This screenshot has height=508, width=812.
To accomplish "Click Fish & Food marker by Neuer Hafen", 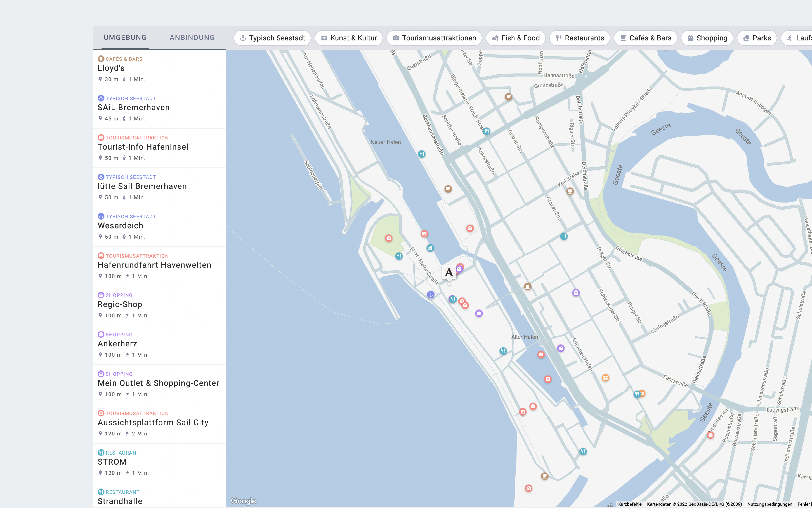I will point(430,248).
